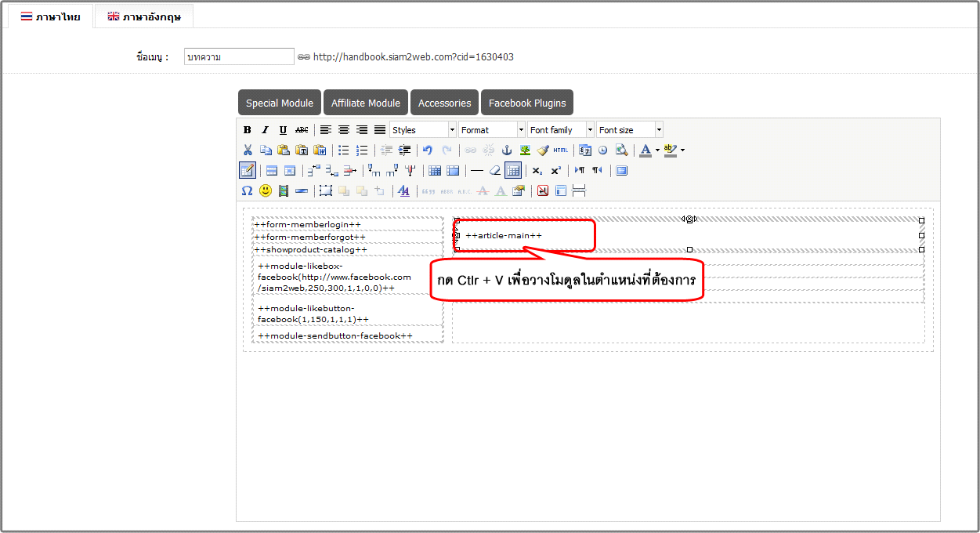980x533 pixels.
Task: Insert a page break
Action: point(580,190)
